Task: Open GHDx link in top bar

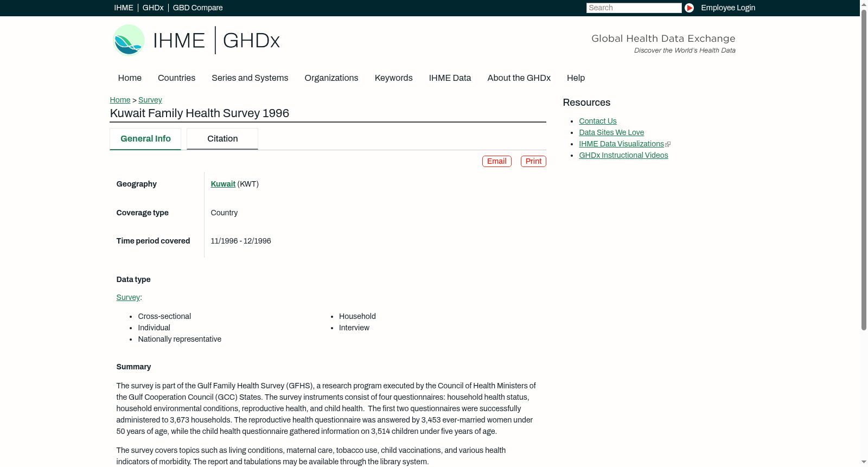Action: tap(153, 8)
